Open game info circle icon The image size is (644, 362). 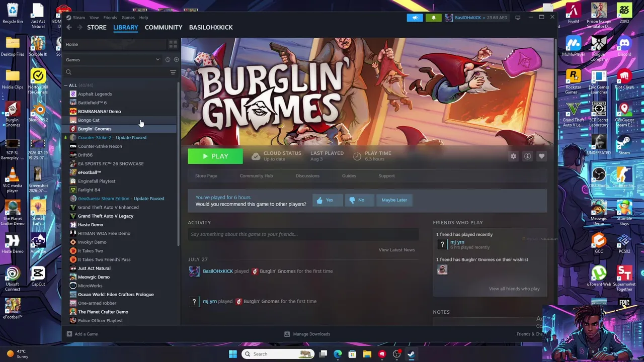[527, 156]
